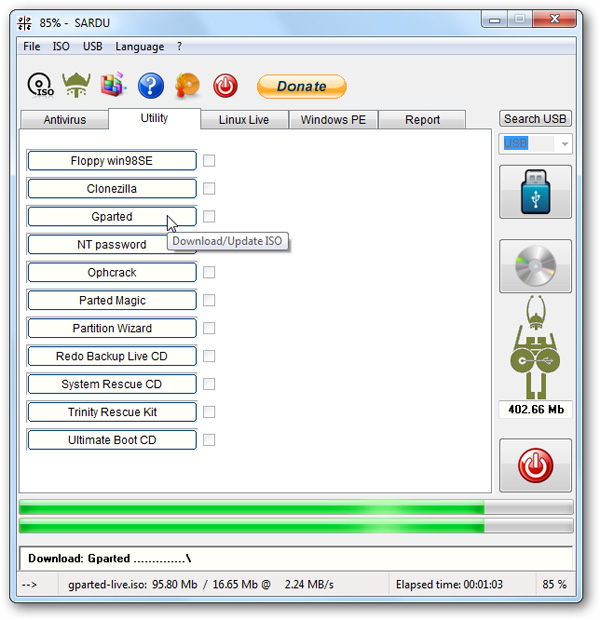
Task: Open the Report tab
Action: pos(422,120)
